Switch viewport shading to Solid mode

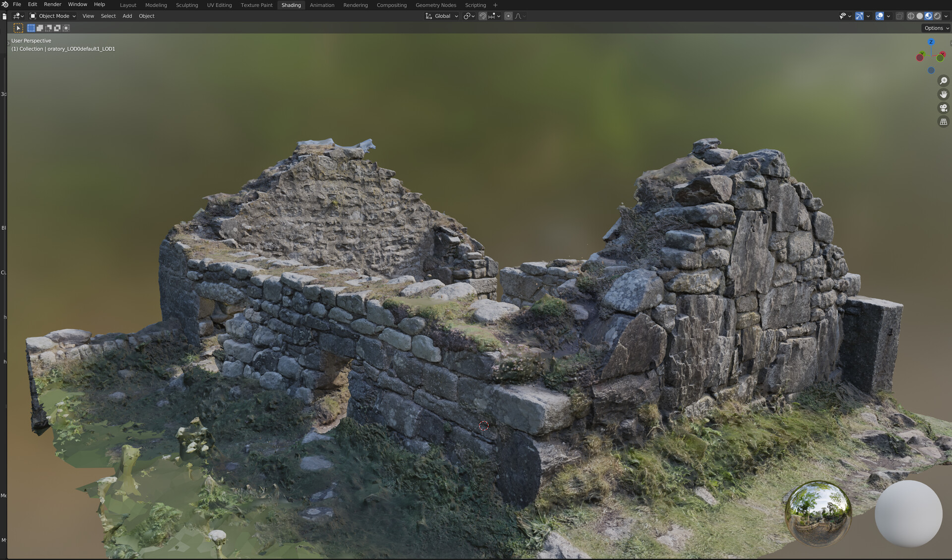click(x=919, y=16)
